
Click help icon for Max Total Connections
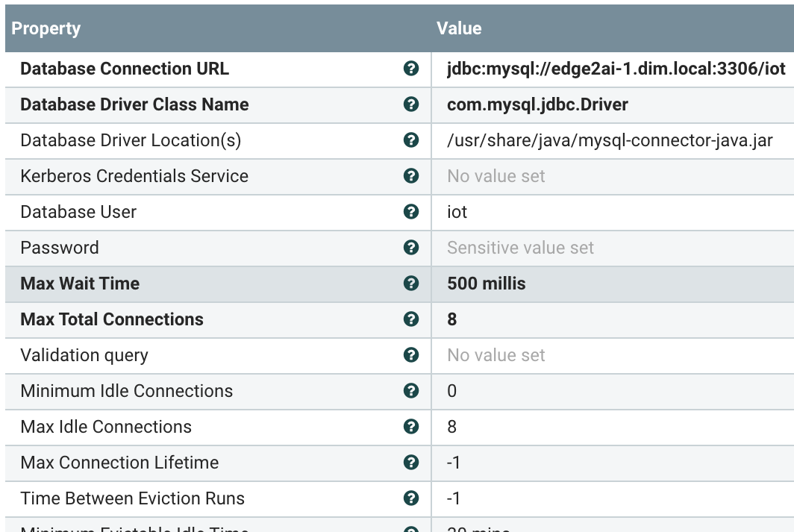pos(410,319)
